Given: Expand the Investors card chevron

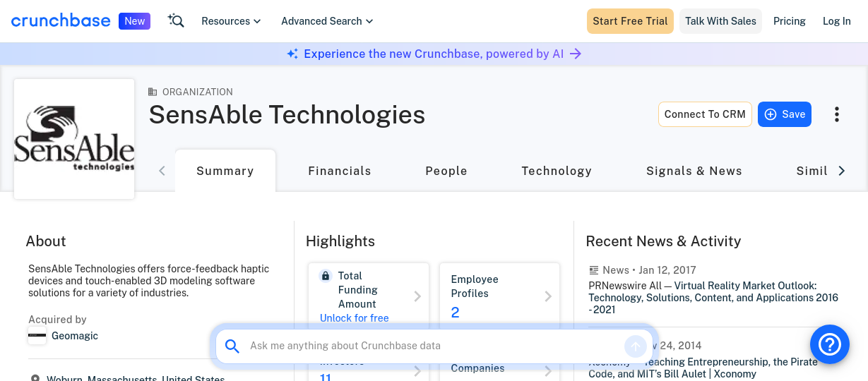Looking at the screenshot, I should [417, 370].
